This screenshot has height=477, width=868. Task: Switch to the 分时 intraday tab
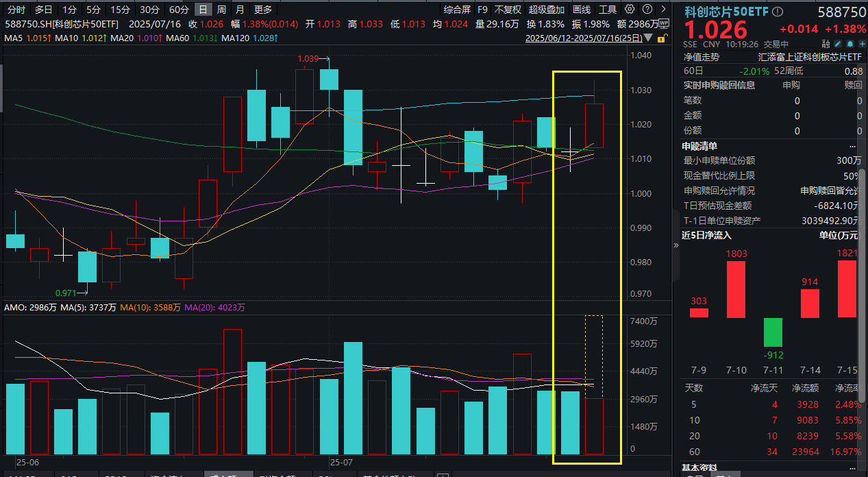[x=16, y=9]
